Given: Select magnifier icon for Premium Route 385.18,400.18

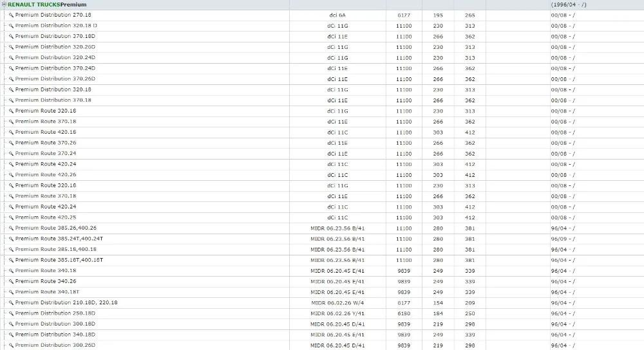Looking at the screenshot, I should pyautogui.click(x=11, y=250).
